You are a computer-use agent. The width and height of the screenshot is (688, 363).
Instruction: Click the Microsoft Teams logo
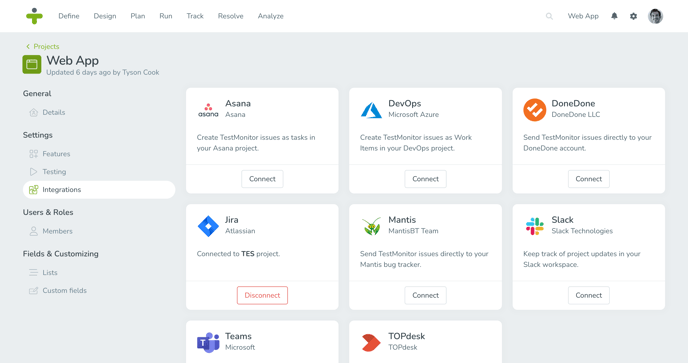tap(208, 342)
